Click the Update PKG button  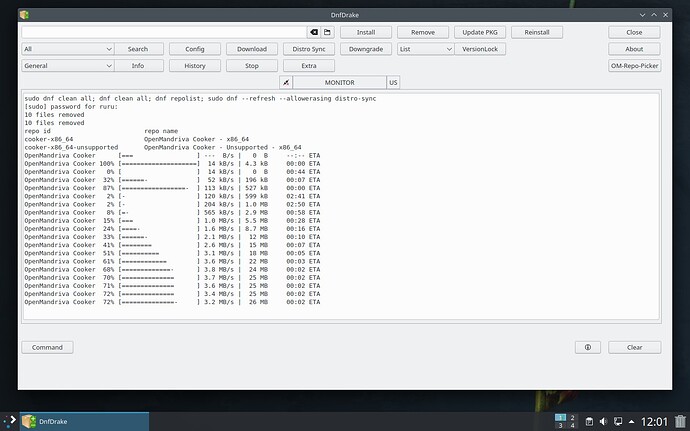coord(480,32)
